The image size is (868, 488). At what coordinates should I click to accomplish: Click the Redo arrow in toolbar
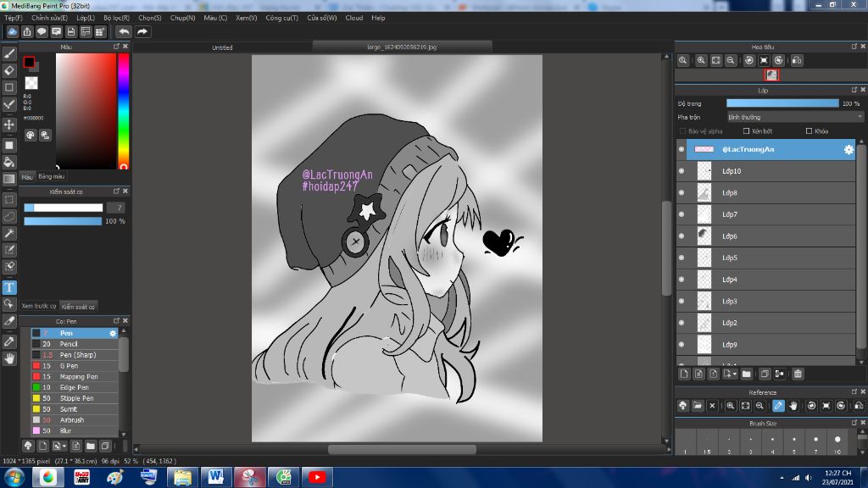pos(142,31)
